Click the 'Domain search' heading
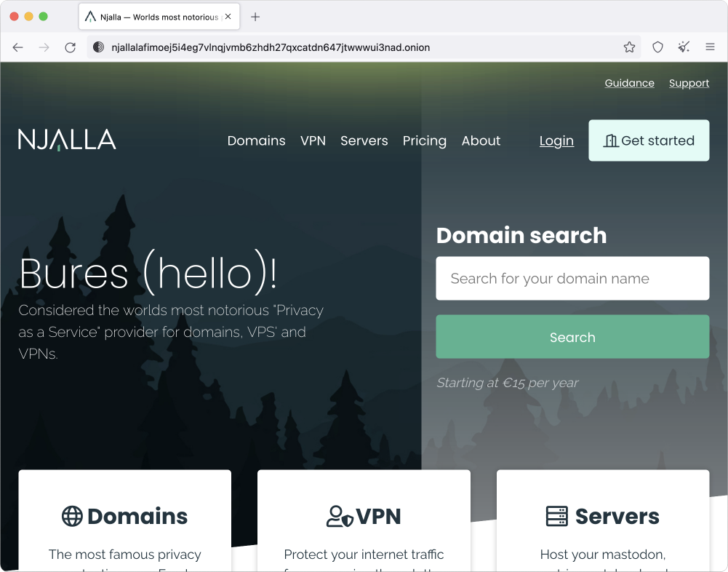The width and height of the screenshot is (728, 572). pyautogui.click(x=521, y=236)
